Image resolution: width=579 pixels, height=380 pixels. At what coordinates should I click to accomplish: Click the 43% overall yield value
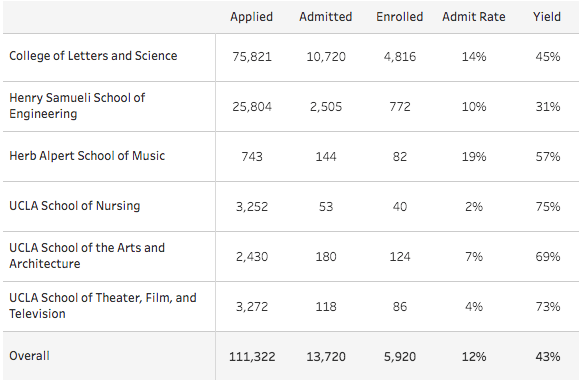pyautogui.click(x=548, y=357)
